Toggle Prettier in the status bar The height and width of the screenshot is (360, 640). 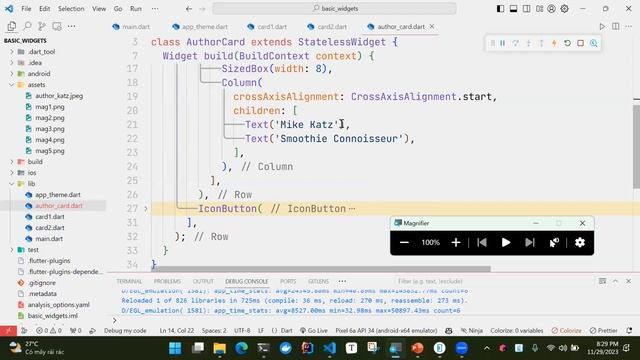click(x=604, y=331)
